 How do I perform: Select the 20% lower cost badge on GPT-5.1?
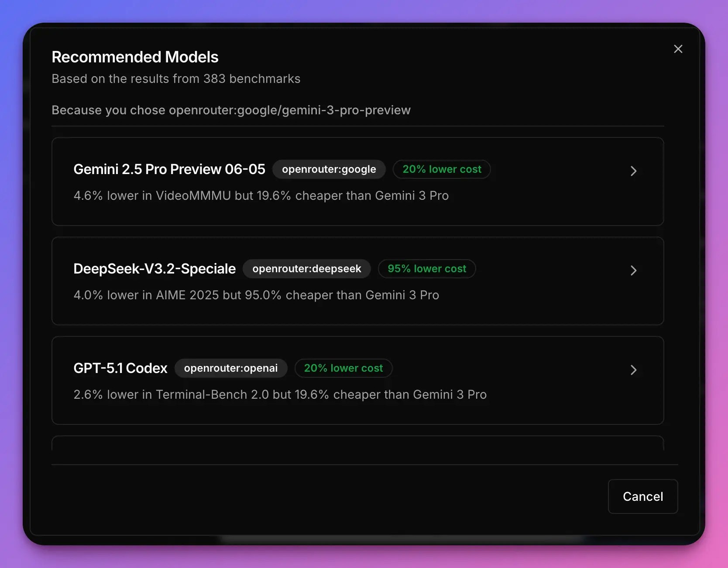click(x=343, y=368)
